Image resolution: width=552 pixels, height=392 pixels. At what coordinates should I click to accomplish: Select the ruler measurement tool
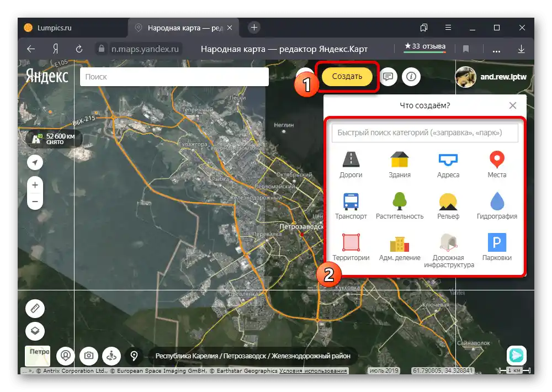pyautogui.click(x=35, y=309)
